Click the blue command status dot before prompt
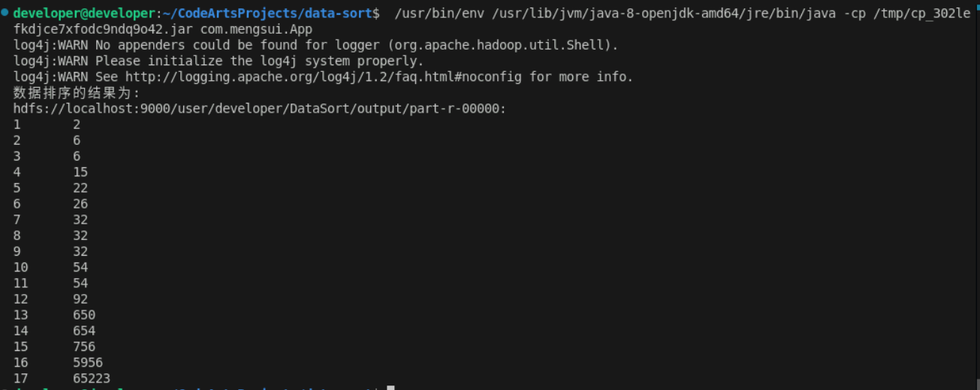 5,12
